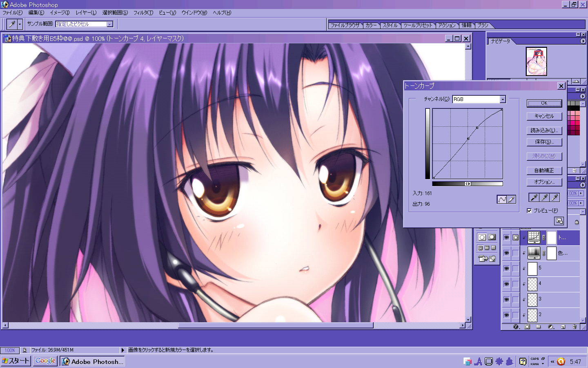Select the quick mask mode icon in toolbox

point(492,237)
